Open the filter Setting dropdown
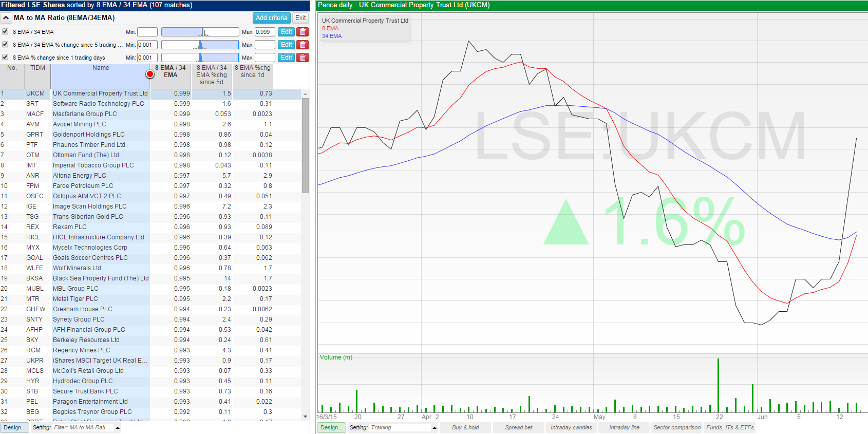 click(87, 427)
